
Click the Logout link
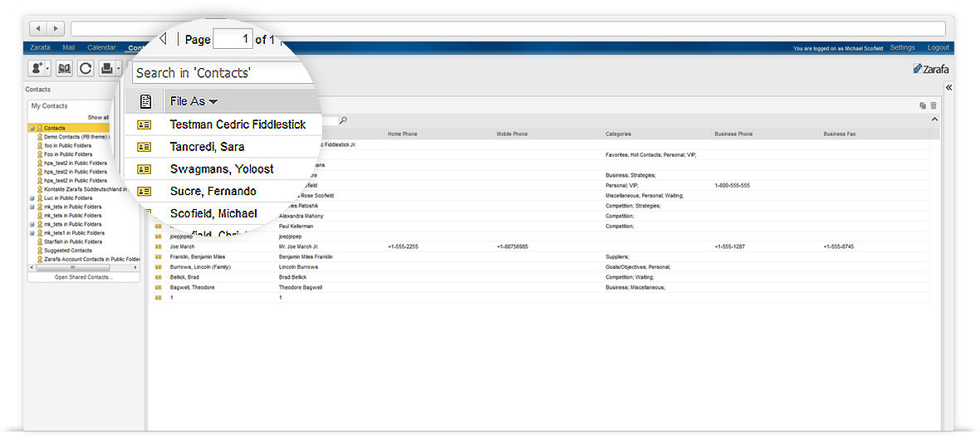938,47
